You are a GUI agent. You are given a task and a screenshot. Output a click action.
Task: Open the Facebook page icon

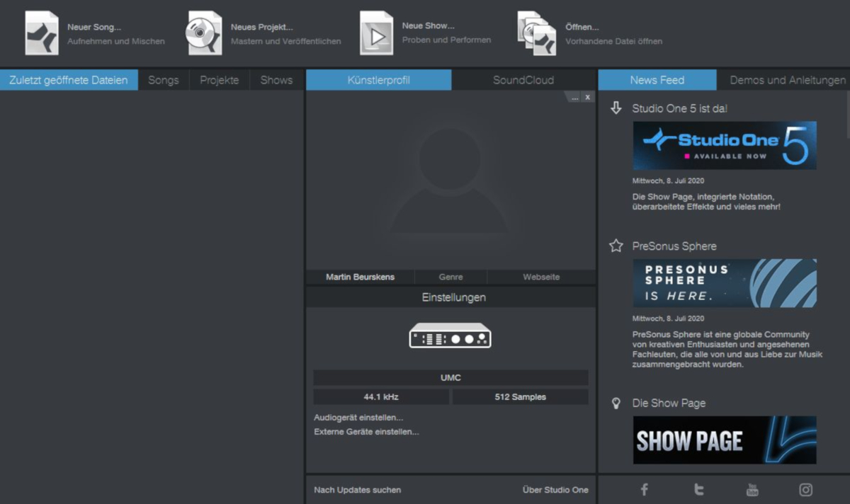click(645, 489)
